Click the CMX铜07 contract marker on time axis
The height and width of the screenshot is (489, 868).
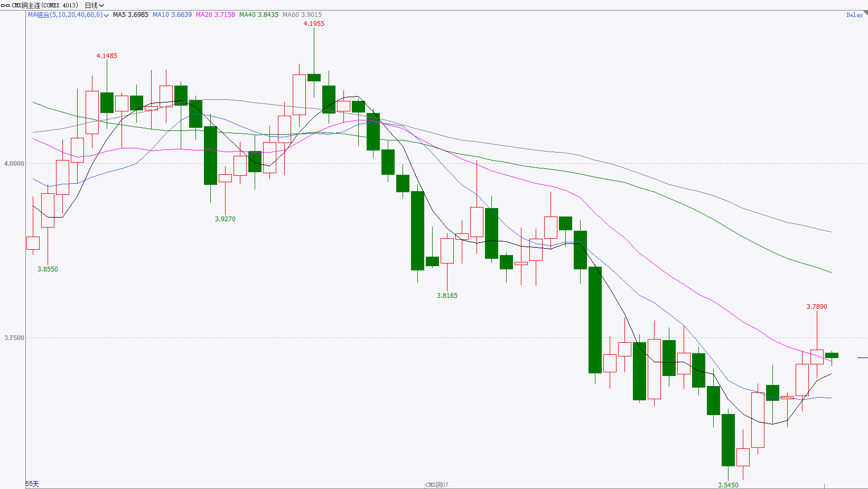(437, 485)
